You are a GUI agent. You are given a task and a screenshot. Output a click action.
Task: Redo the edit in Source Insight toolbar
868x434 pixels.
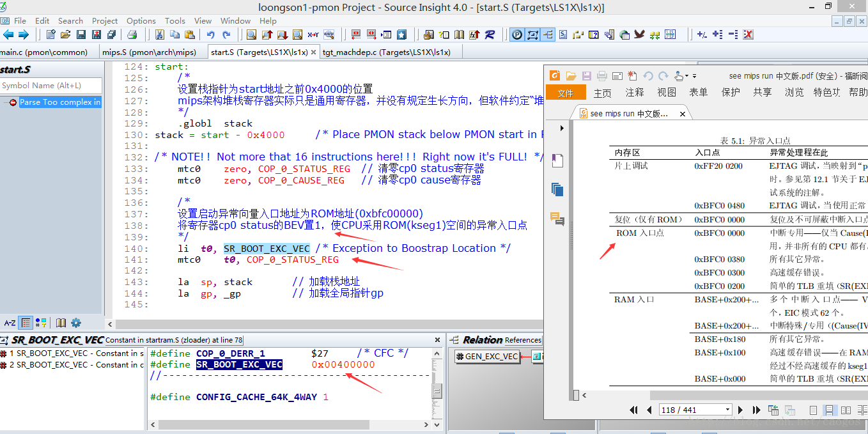click(x=226, y=35)
